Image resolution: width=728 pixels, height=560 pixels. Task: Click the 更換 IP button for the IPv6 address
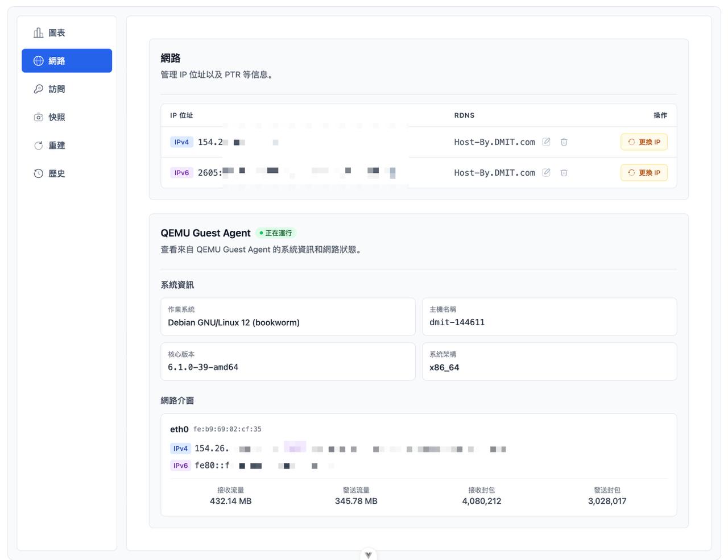pyautogui.click(x=644, y=172)
